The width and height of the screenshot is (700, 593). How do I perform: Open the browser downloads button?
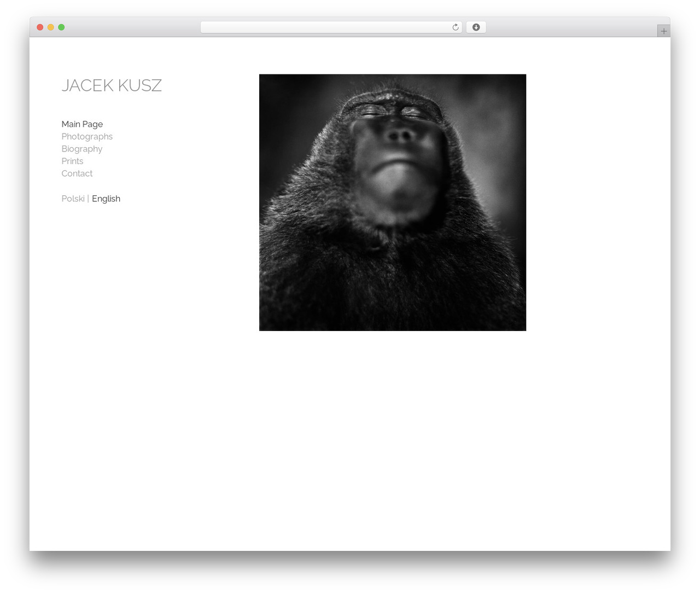476,27
